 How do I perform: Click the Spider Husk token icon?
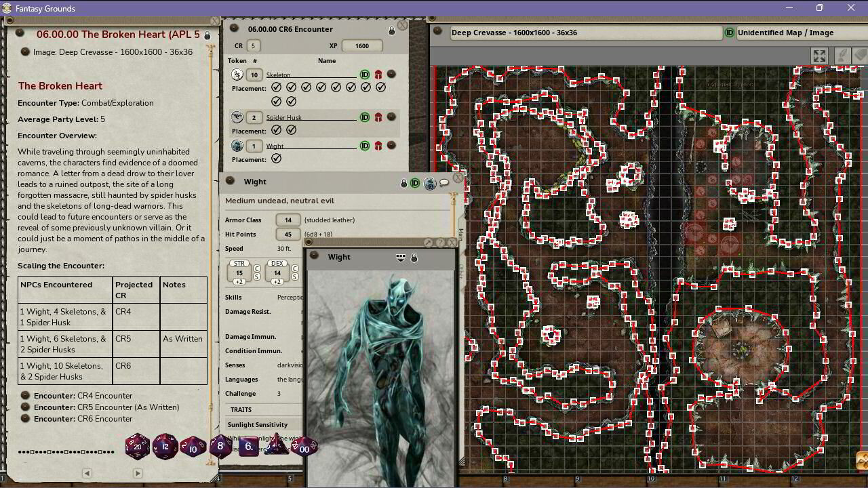pyautogui.click(x=237, y=117)
